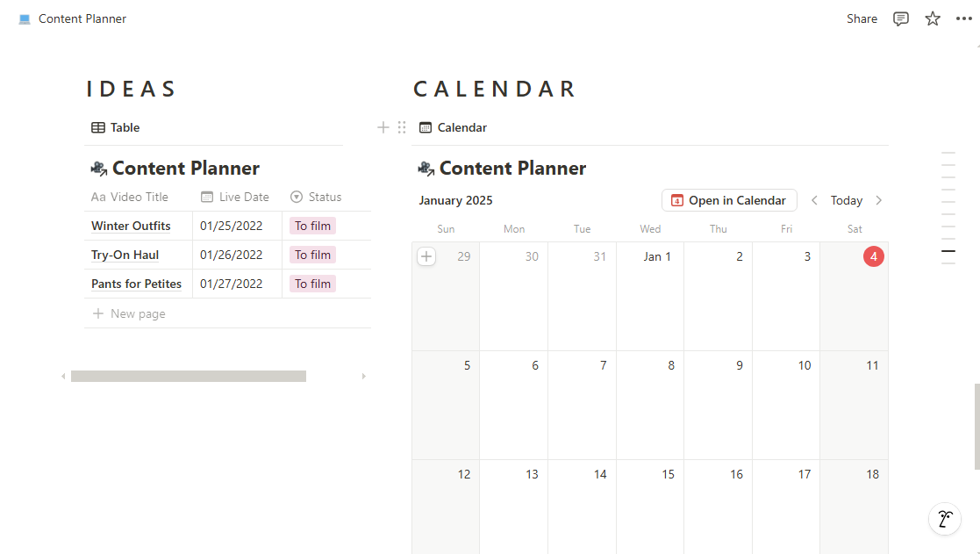Click the To film tag for Winter Outfits
980x554 pixels.
(312, 226)
